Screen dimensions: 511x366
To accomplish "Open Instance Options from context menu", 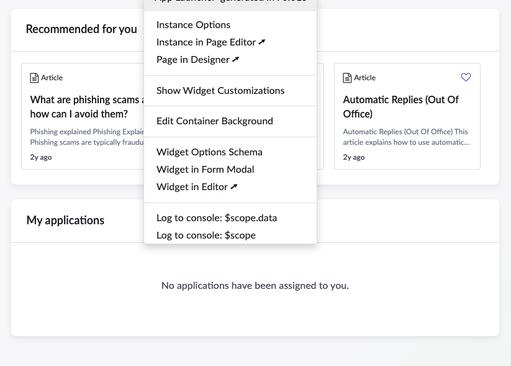I will pos(193,25).
